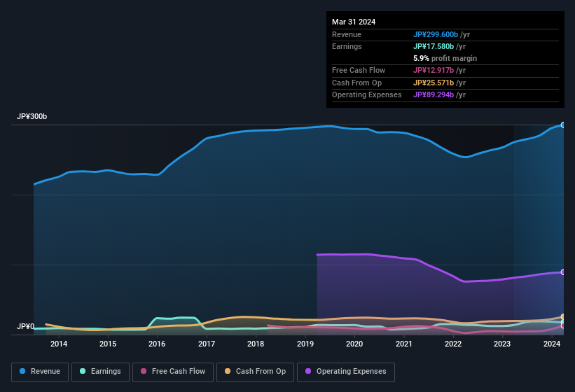
Task: Click the 5.9% profit margin text
Action: (x=445, y=59)
